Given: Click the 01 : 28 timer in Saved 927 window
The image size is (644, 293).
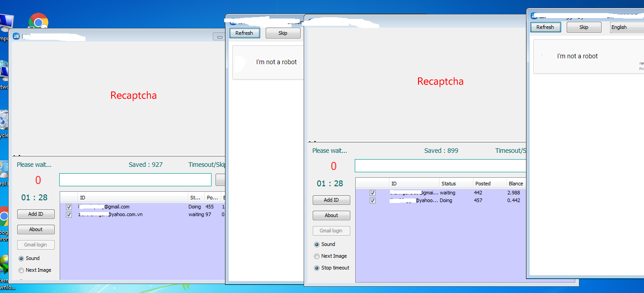Looking at the screenshot, I should [34, 197].
